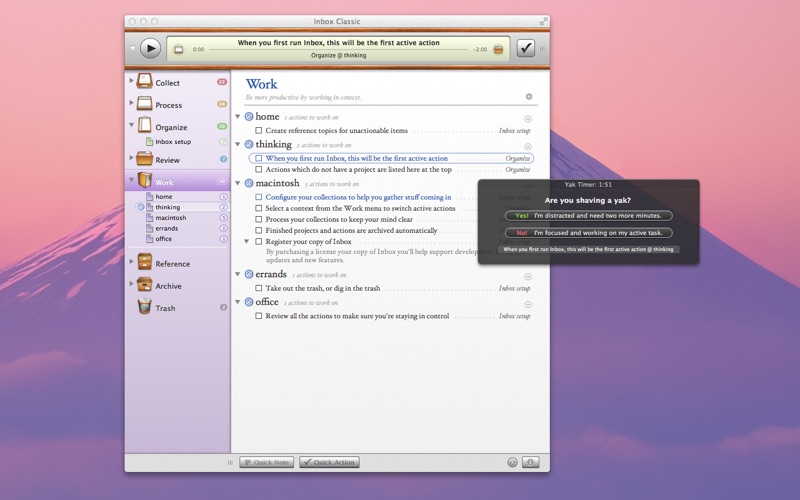
Task: Open the Process tray icon in the sidebar
Action: [144, 104]
